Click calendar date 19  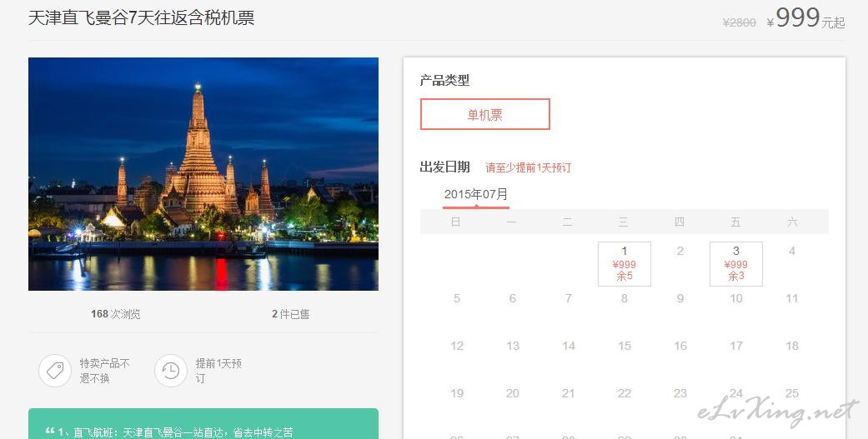pyautogui.click(x=457, y=394)
